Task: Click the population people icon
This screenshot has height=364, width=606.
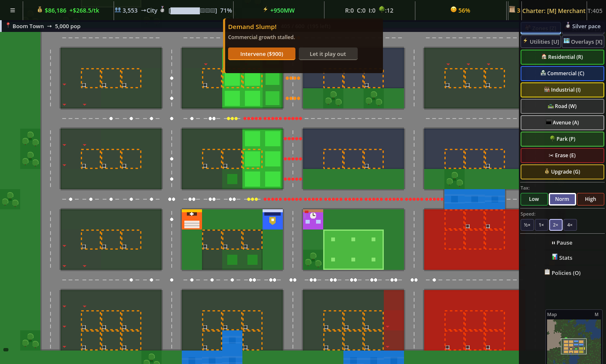Action: pos(118,10)
